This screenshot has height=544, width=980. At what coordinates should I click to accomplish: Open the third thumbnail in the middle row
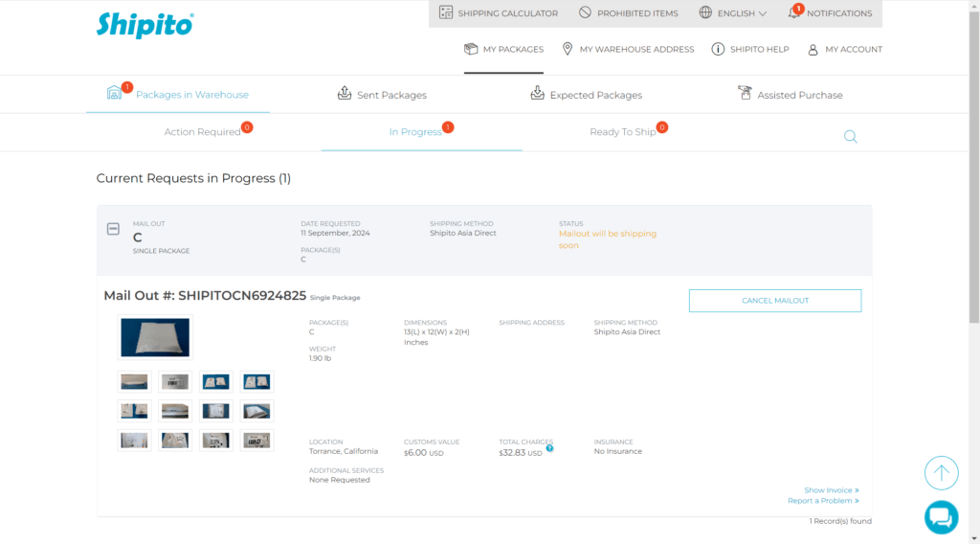coord(215,411)
